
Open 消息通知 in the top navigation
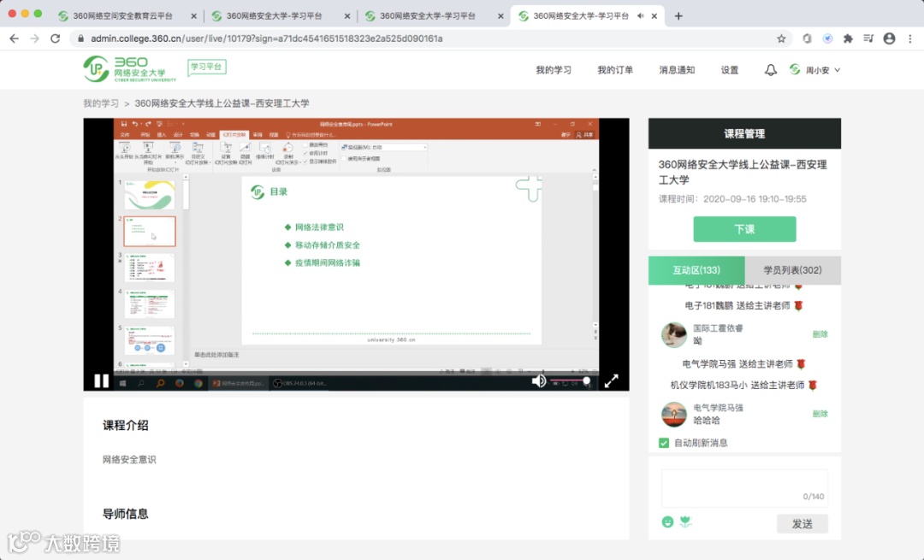677,70
